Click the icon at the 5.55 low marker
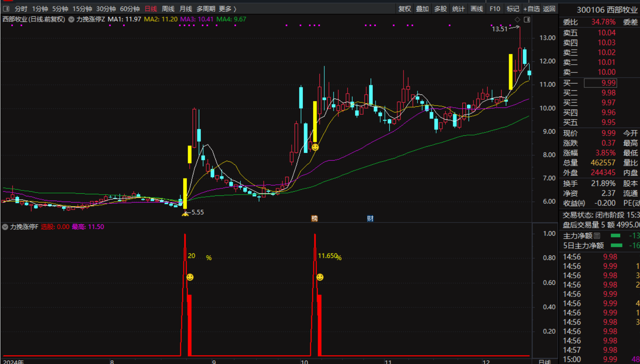This screenshot has height=364, width=640. click(185, 215)
